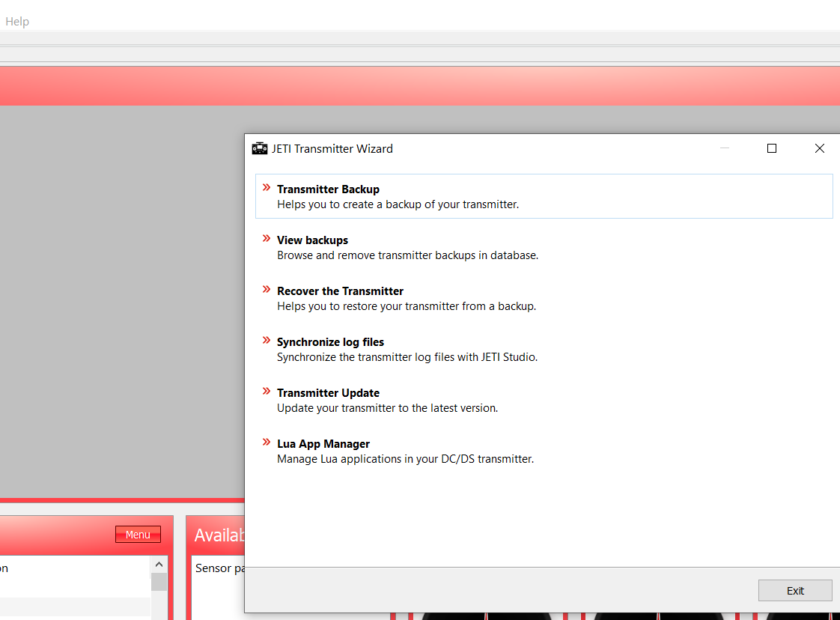Click the red Menu button
Image resolution: width=840 pixels, height=620 pixels.
click(x=138, y=534)
